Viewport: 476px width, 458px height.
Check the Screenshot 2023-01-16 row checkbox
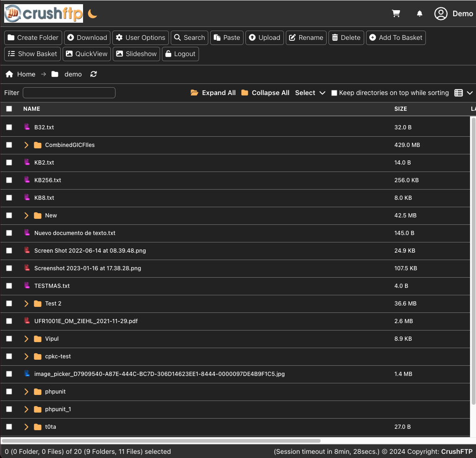9,268
